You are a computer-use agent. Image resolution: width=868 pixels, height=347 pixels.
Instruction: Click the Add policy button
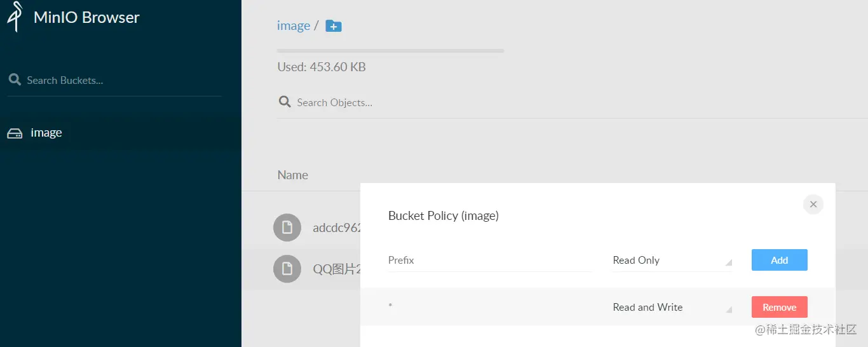point(780,260)
